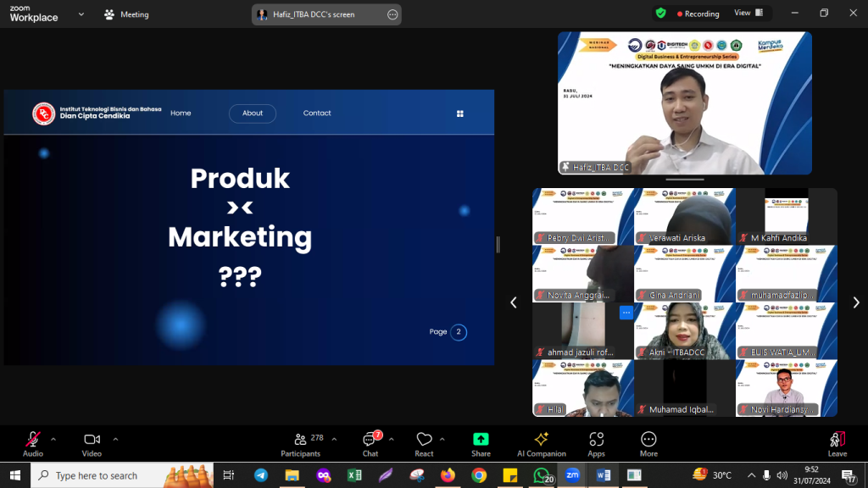Open the Apps panel

pos(596,442)
